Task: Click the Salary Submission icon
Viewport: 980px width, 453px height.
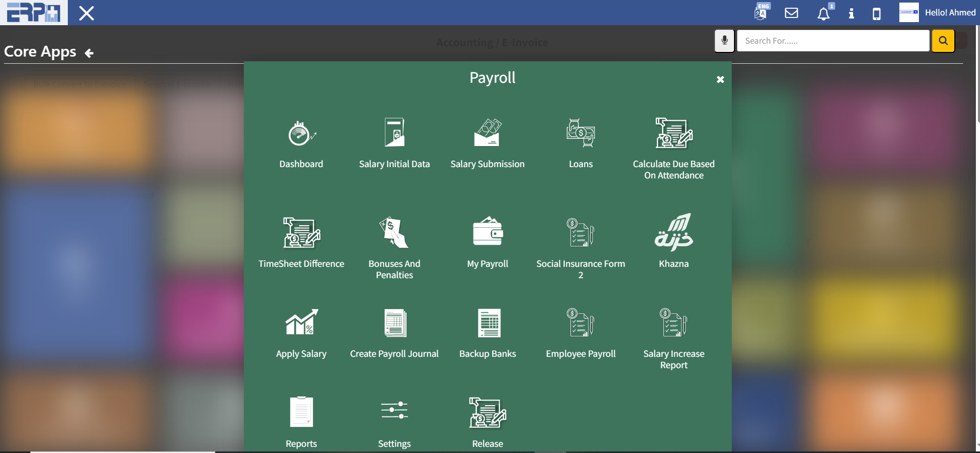Action: pos(487,133)
